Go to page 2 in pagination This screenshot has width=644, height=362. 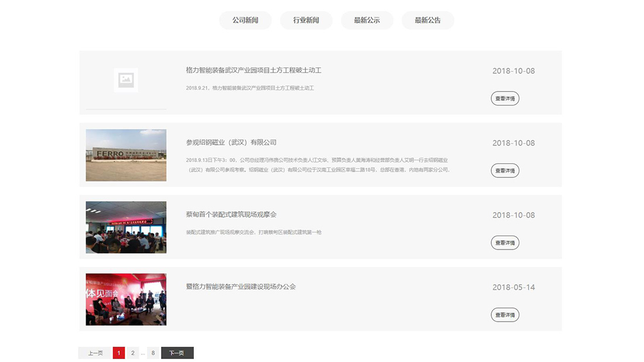pyautogui.click(x=133, y=353)
